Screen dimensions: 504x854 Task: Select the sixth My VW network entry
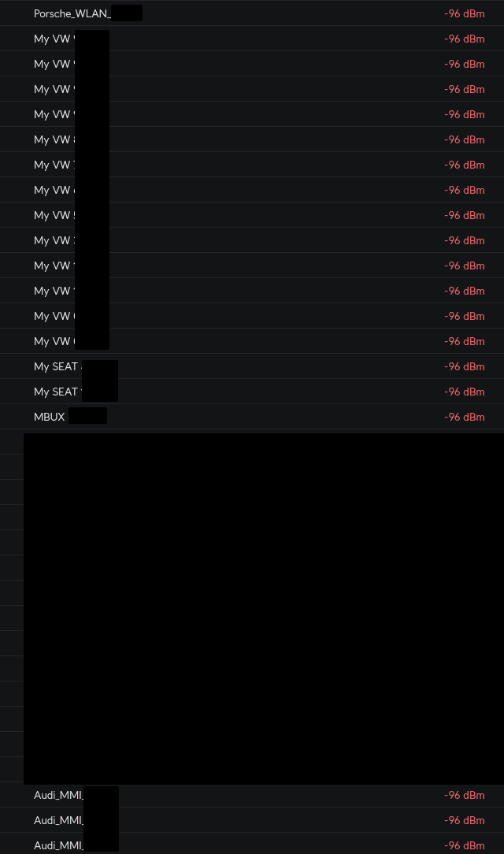(53, 165)
